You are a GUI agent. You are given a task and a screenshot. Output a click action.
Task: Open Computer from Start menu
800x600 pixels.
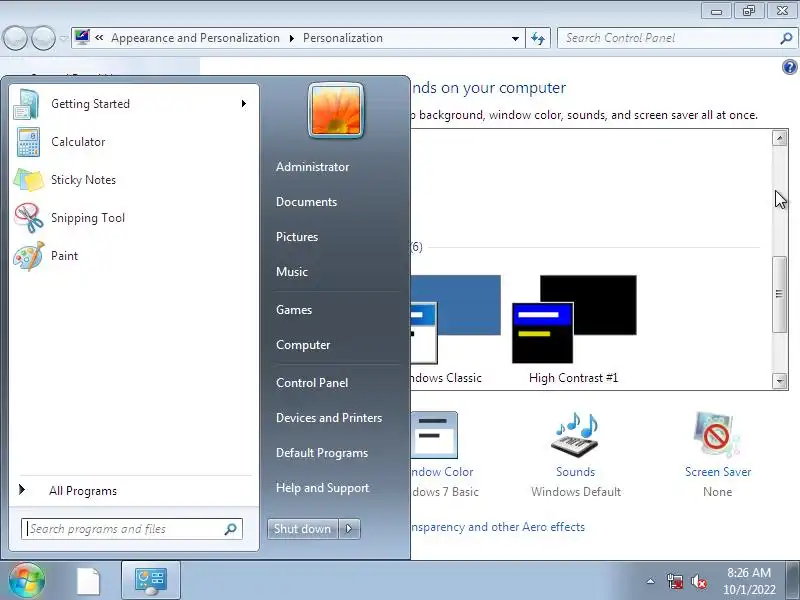coord(303,345)
